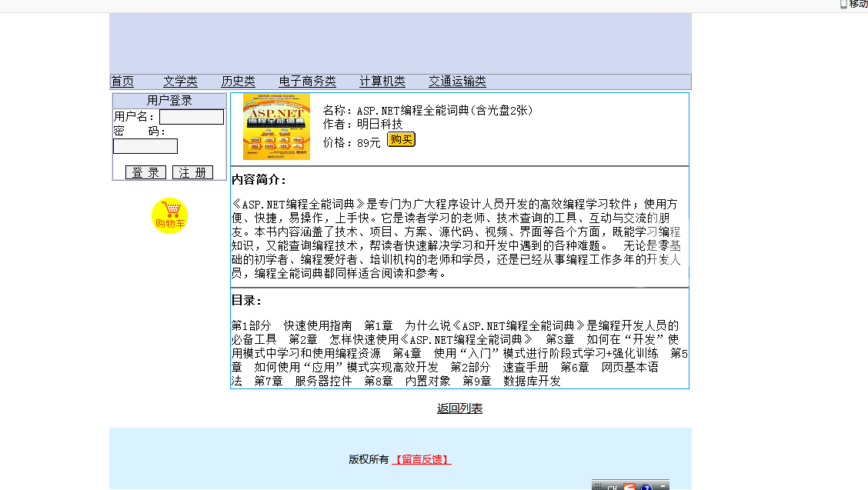Click the 注册 (register) button

tap(192, 172)
